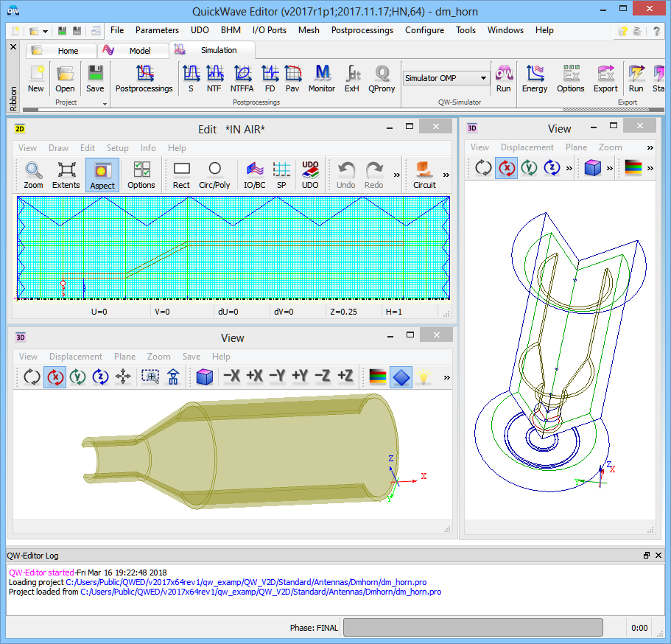Click the Monitor icon in ribbon

[x=322, y=79]
